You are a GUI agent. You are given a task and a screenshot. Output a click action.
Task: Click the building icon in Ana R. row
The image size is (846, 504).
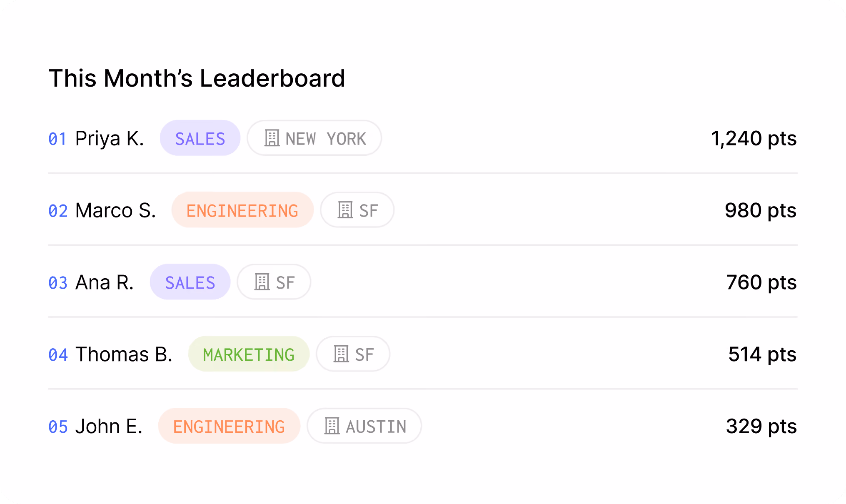pos(262,282)
